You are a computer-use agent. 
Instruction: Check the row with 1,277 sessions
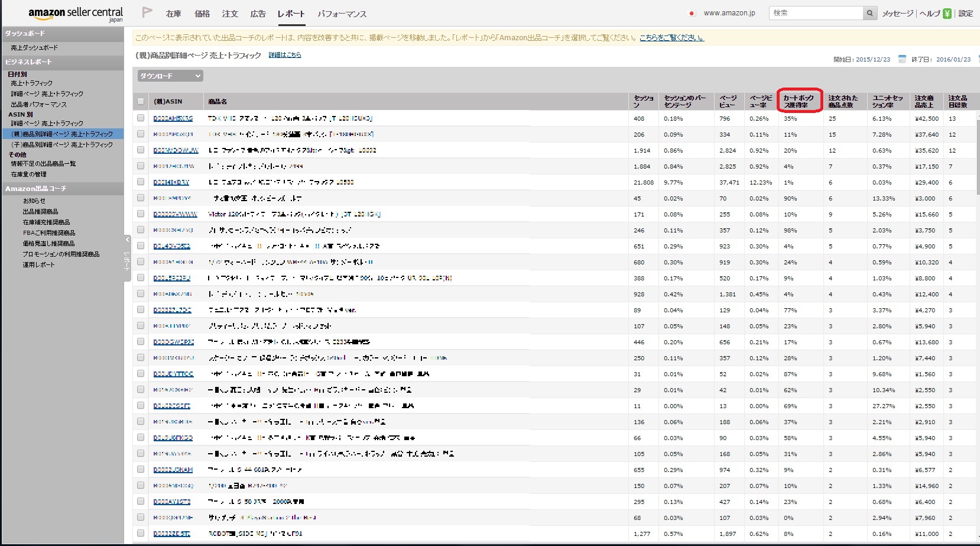(141, 534)
